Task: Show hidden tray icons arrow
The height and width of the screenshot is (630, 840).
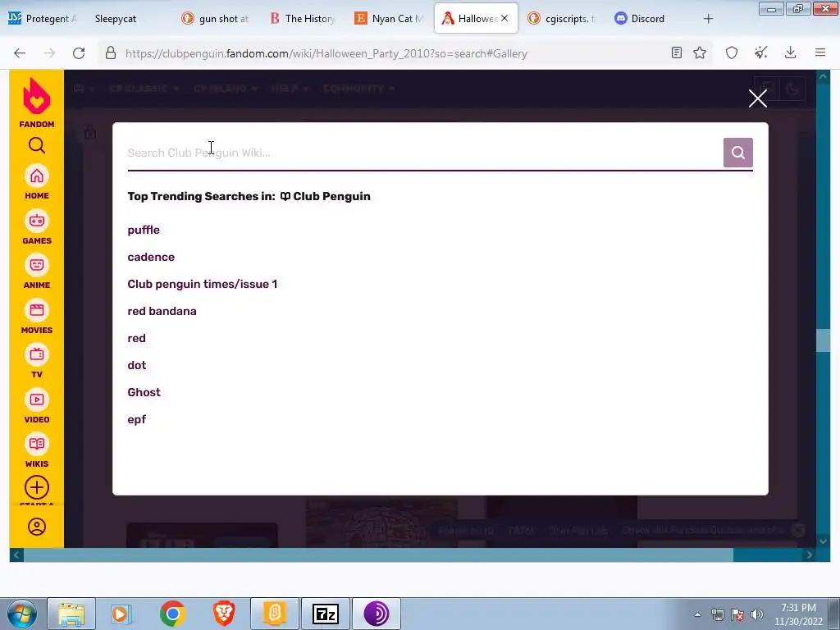Action: pyautogui.click(x=697, y=614)
